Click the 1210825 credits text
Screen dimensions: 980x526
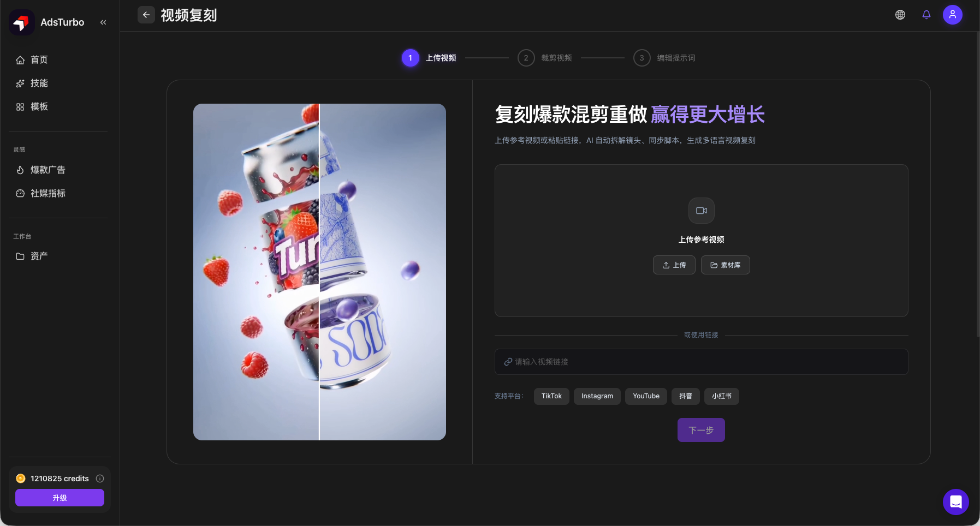(x=60, y=479)
